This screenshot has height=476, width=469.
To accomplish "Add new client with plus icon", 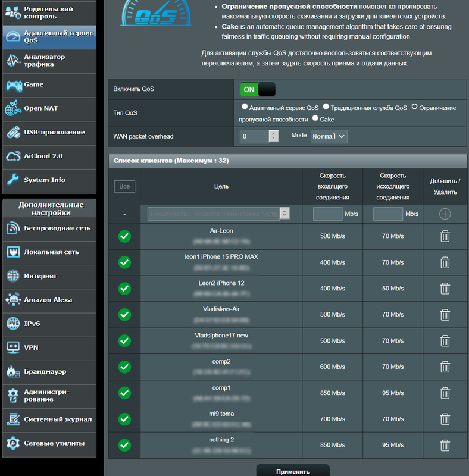I will [x=445, y=214].
